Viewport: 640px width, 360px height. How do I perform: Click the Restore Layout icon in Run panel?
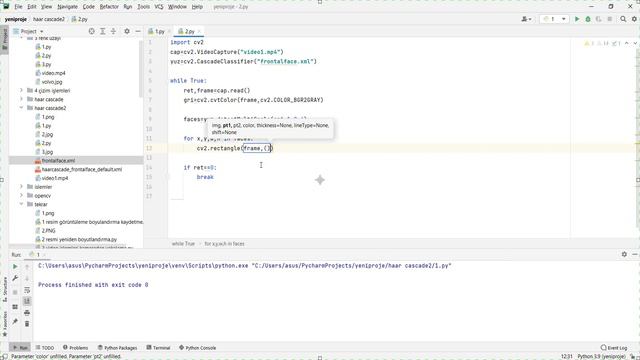pyautogui.click(x=15, y=307)
